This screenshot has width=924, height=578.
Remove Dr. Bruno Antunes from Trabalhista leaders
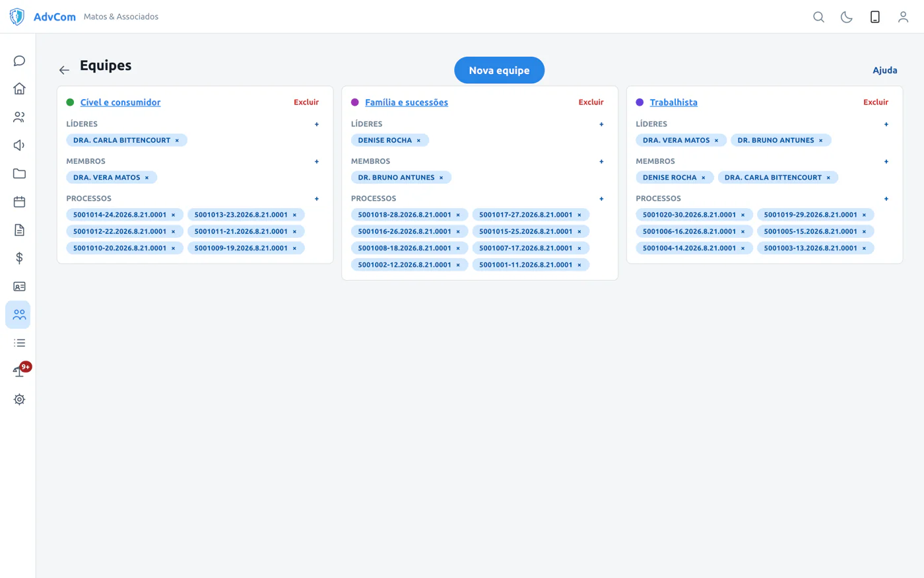(821, 140)
